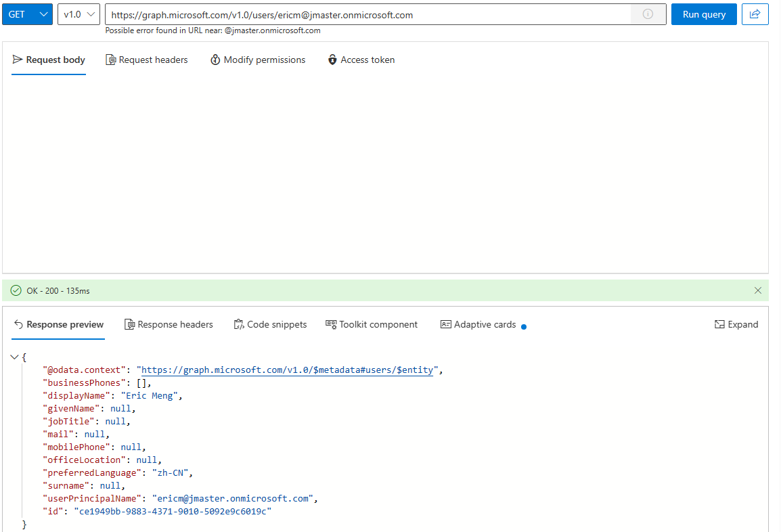Dismiss the OK 200 status banner

758,290
